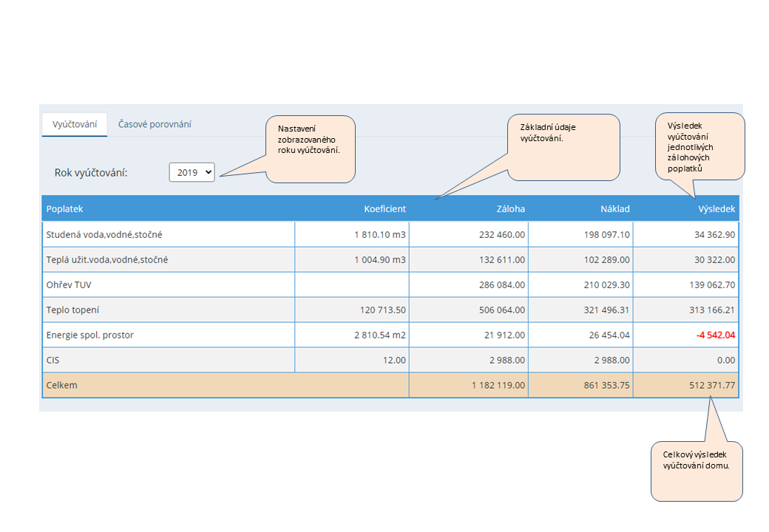Click the total result 512 371.77
This screenshot has width=769, height=532.
(708, 386)
